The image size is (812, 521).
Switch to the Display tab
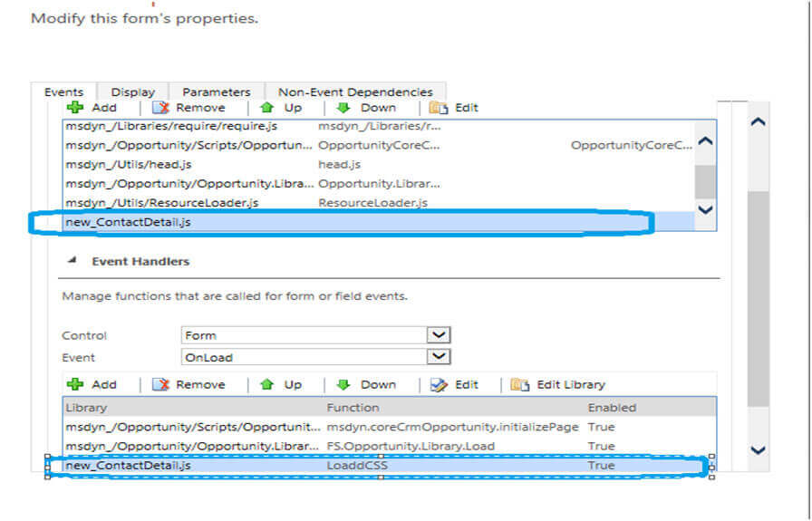point(132,92)
